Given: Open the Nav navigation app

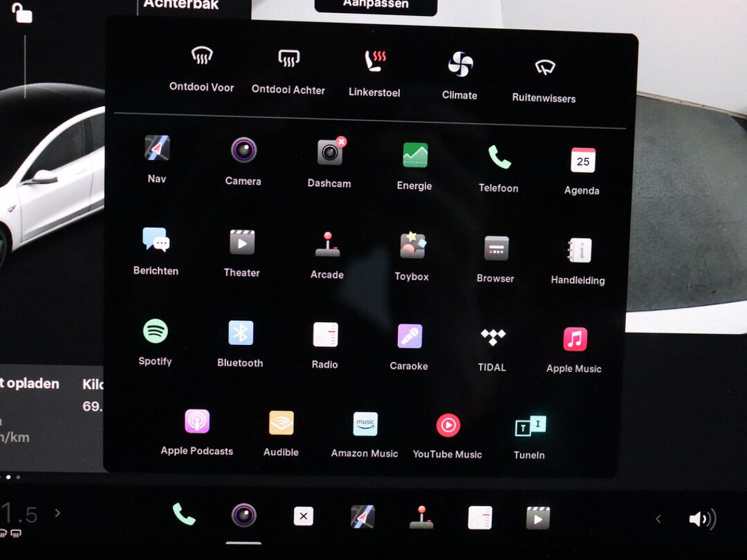Looking at the screenshot, I should (157, 149).
